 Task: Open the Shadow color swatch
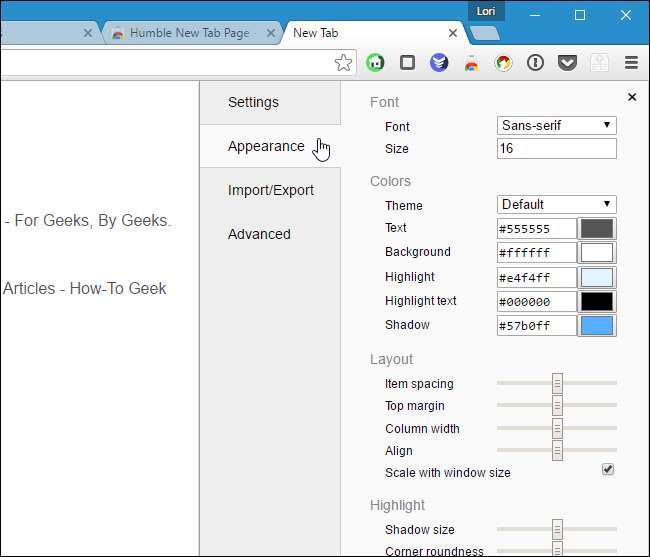click(597, 326)
